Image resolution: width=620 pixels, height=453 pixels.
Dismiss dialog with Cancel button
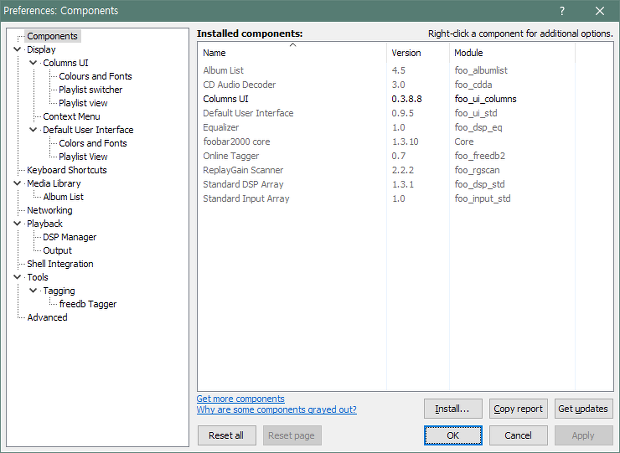pos(518,435)
